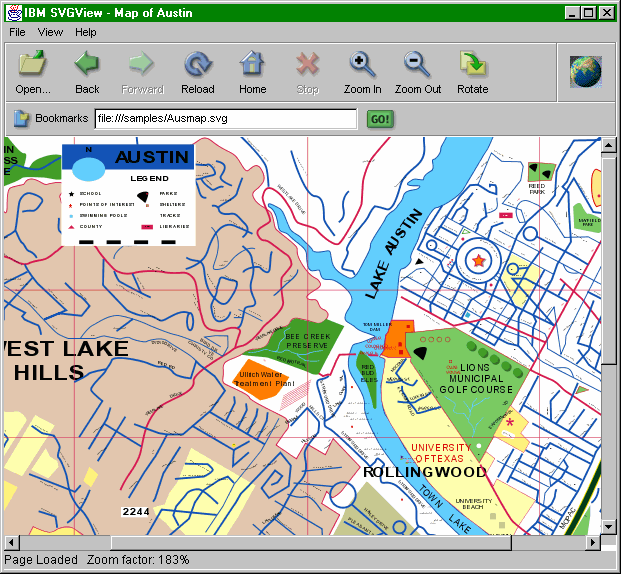Reload the map with Reload icon
This screenshot has height=574, width=621.
tap(198, 64)
